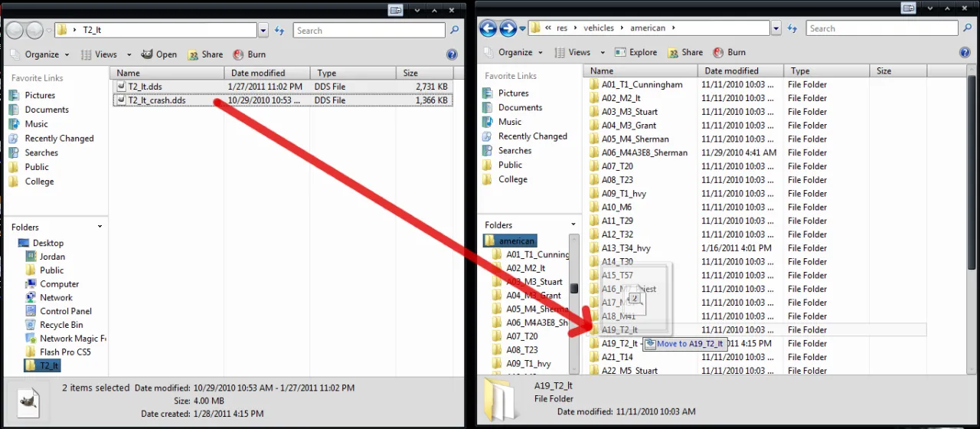Open the address bar history dropdown for T2_lt
The image size is (980, 429).
[x=263, y=31]
